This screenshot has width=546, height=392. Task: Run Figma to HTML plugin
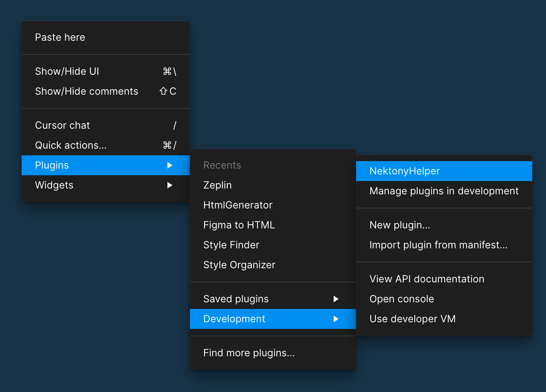[239, 225]
